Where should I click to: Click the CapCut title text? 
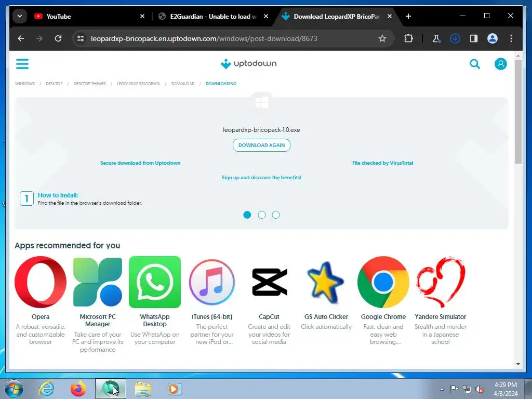(x=269, y=316)
